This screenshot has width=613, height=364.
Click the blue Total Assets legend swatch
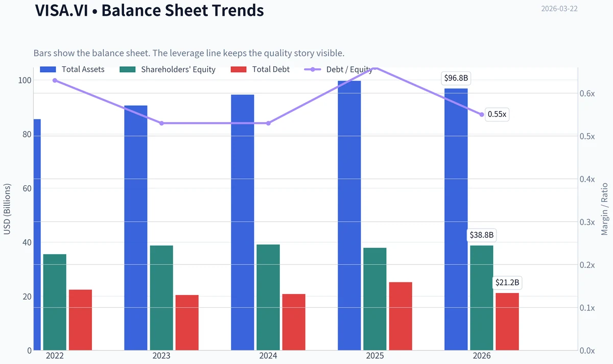pyautogui.click(x=48, y=69)
